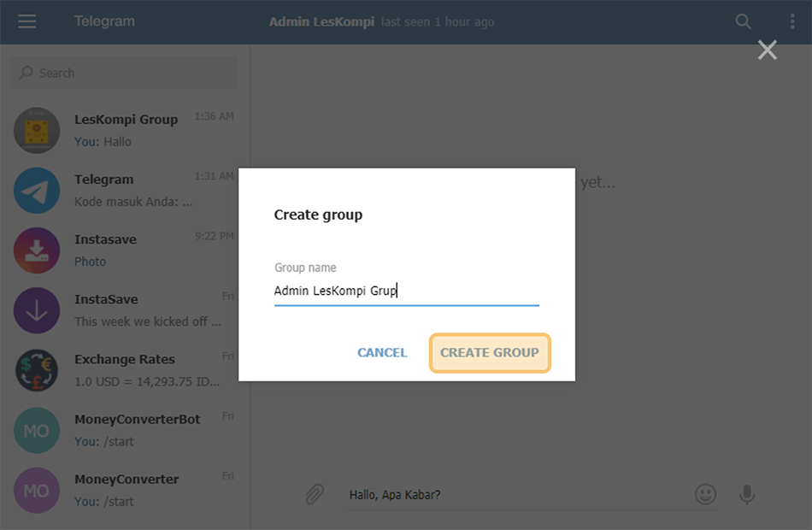Open the Exchange Rates chat

tap(124, 370)
